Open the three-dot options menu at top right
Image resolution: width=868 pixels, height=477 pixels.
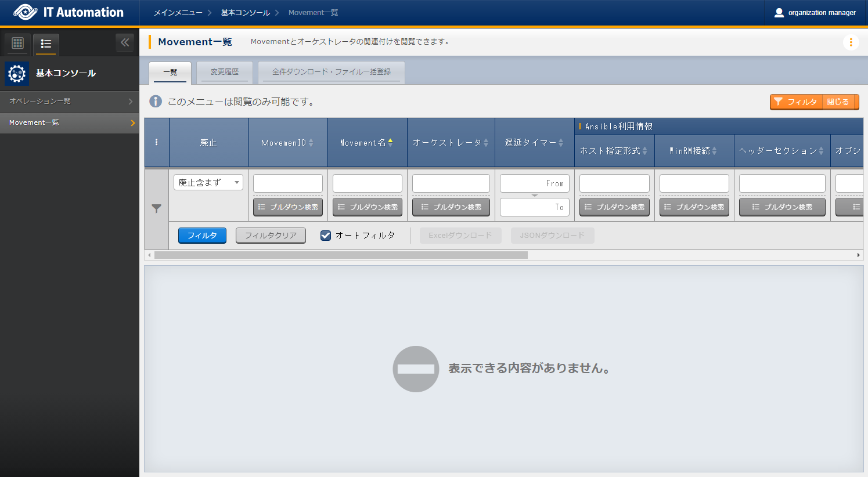point(851,42)
